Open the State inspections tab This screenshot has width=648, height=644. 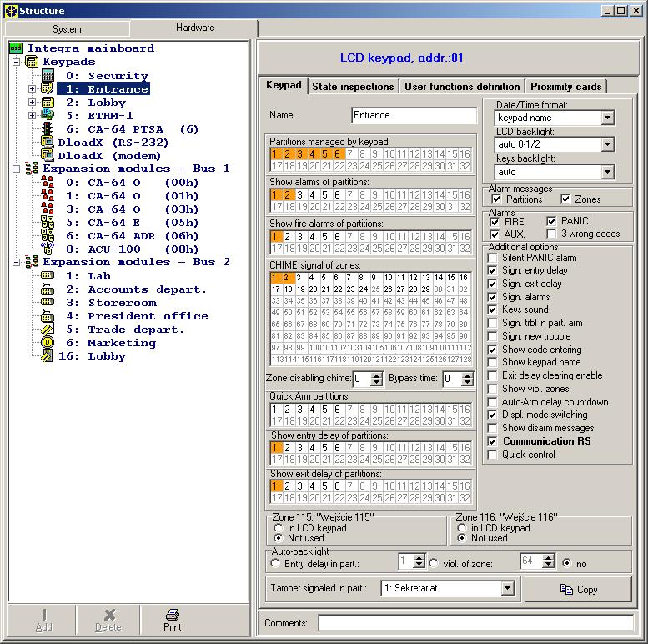(353, 87)
